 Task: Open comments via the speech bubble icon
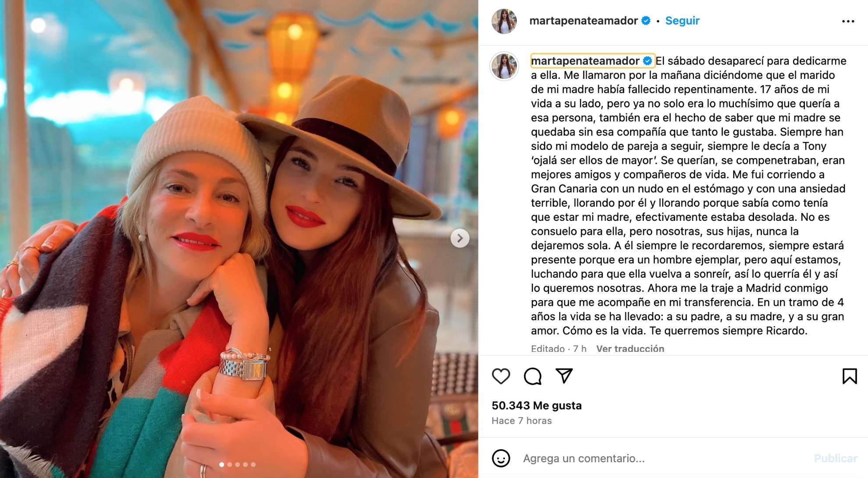point(533,376)
